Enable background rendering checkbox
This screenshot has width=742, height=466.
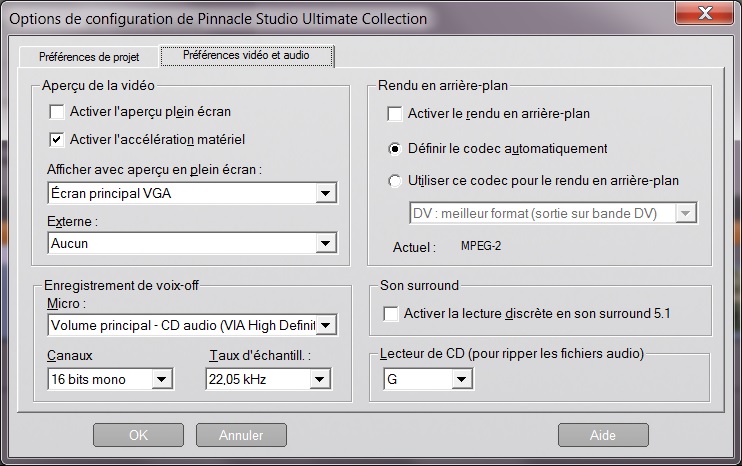(x=395, y=114)
